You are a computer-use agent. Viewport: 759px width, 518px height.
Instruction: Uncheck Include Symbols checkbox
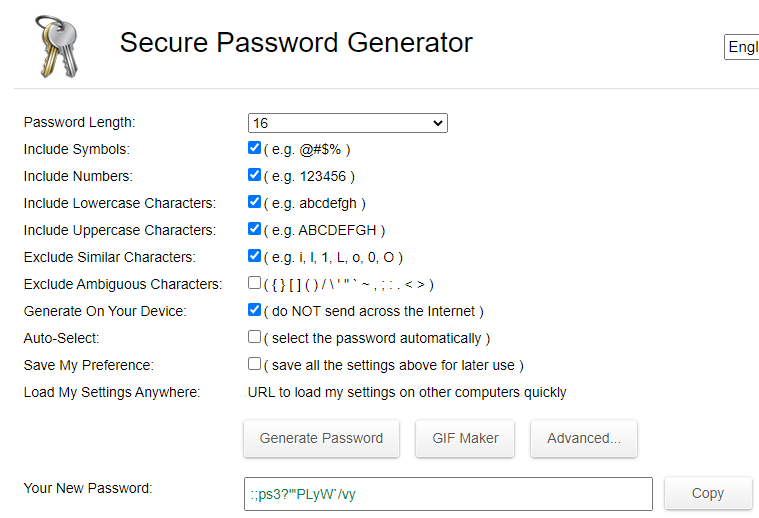coord(255,148)
